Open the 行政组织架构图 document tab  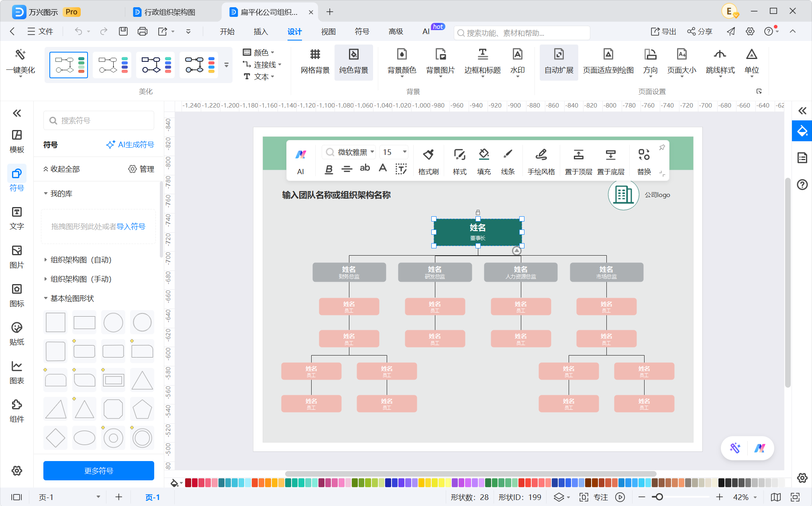coord(169,12)
